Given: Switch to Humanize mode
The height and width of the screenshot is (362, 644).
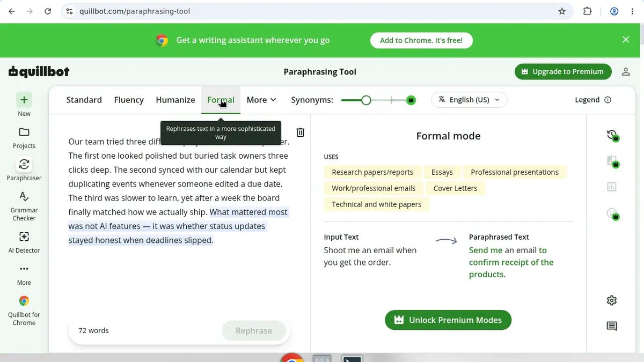Looking at the screenshot, I should tap(175, 100).
